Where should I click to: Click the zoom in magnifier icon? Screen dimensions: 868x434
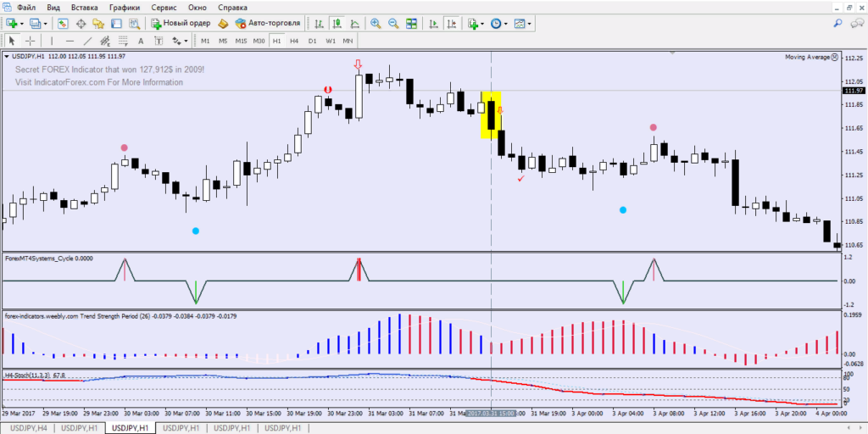[x=376, y=24]
